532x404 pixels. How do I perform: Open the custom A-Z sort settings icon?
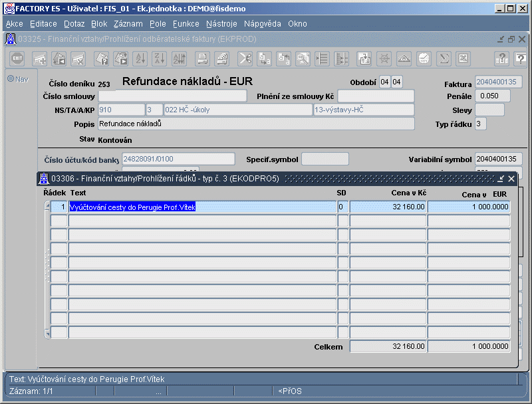[x=179, y=59]
